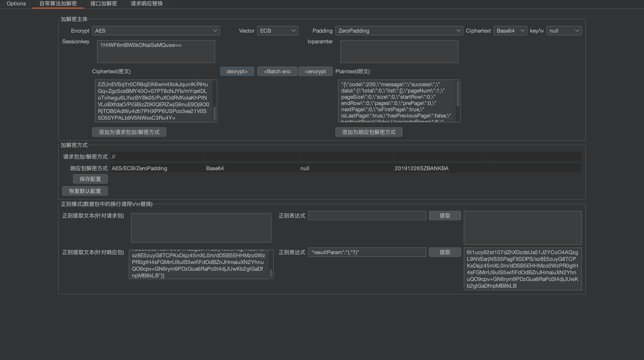Click the request row 提取 button
The height and width of the screenshot is (360, 644).
445,216
